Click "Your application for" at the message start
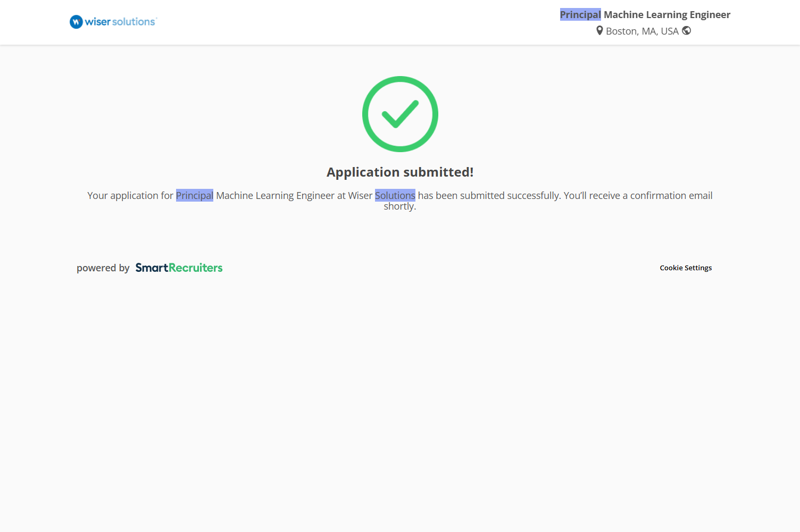Viewport: 800px width, 532px height. 130,196
